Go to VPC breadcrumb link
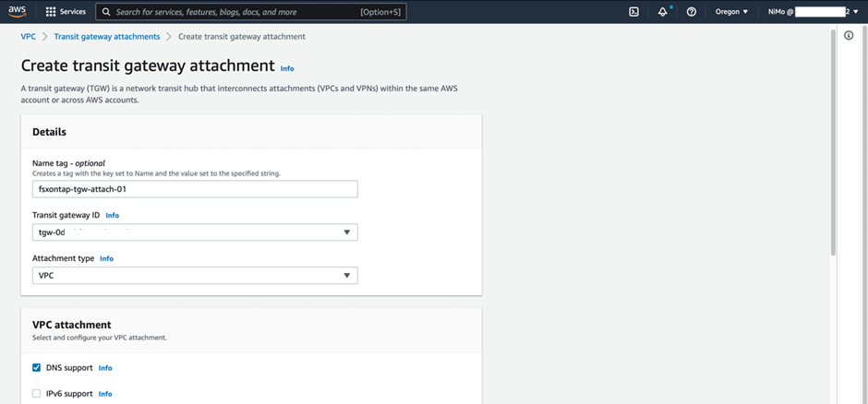 (x=28, y=36)
